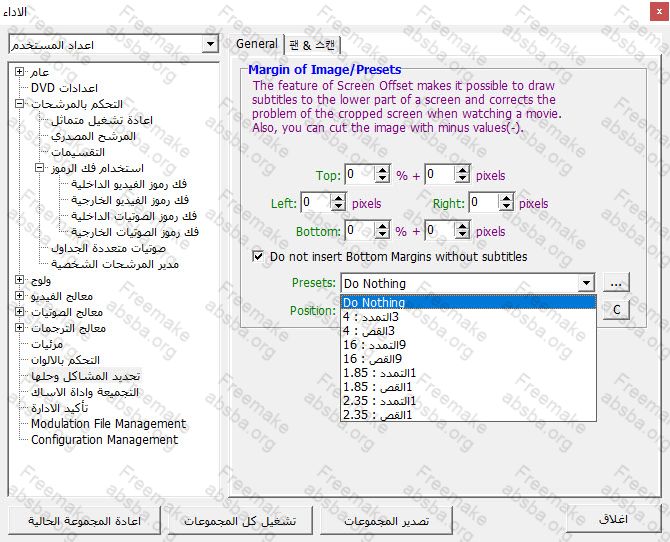Collapse the استخدام فك الرموز node
670x542 pixels.
[x=39, y=168]
